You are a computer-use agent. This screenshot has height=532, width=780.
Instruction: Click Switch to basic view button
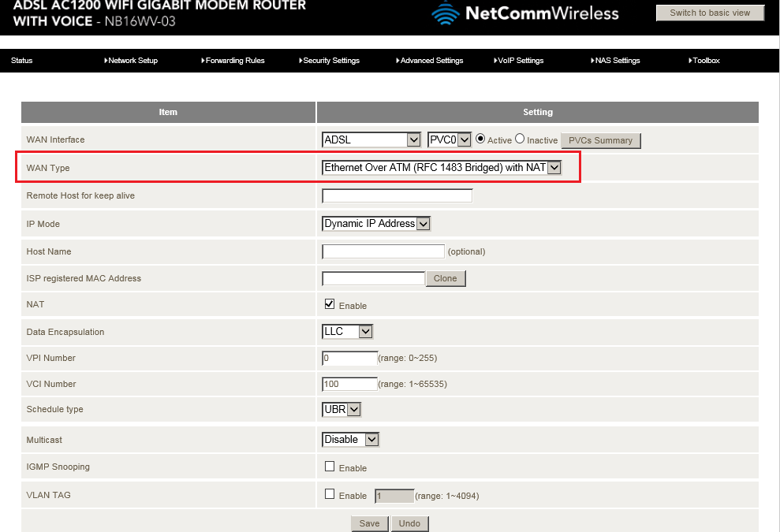710,13
